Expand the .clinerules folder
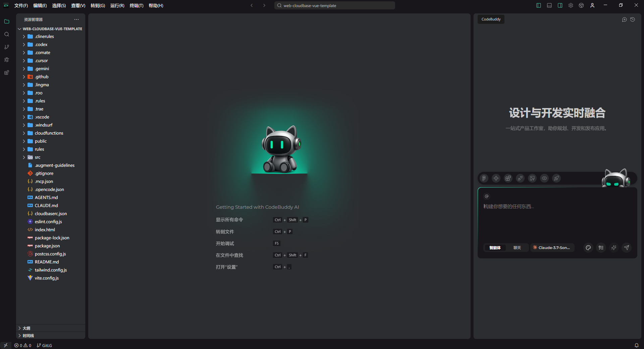The width and height of the screenshot is (644, 349). pyautogui.click(x=51, y=37)
